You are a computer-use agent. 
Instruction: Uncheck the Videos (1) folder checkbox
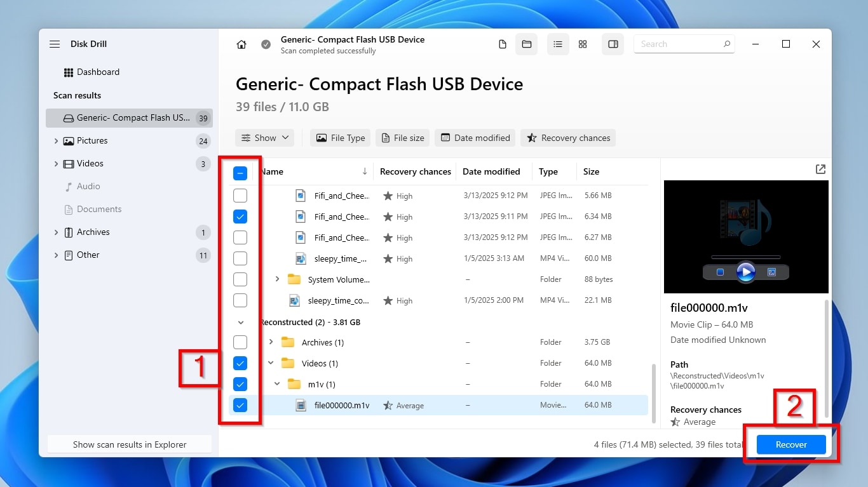coord(240,363)
